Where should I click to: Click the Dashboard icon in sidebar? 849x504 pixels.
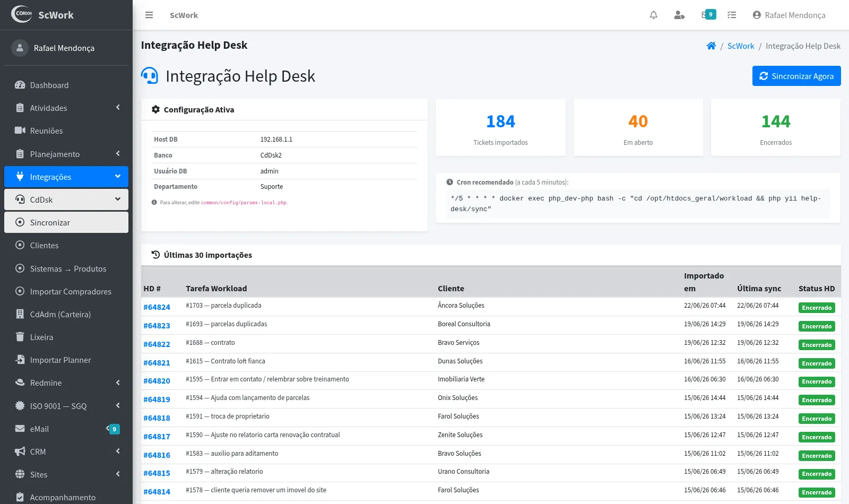[20, 85]
